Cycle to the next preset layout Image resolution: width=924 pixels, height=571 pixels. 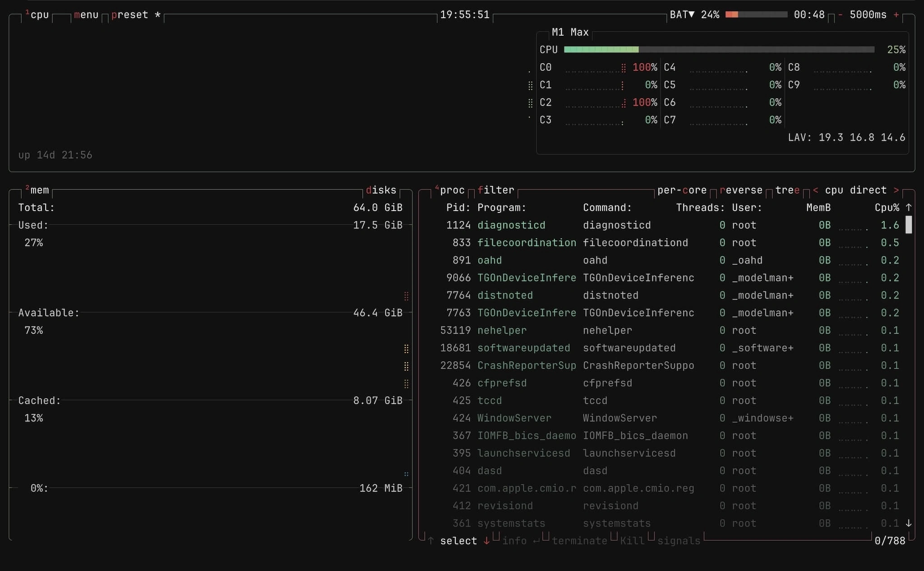pyautogui.click(x=130, y=15)
